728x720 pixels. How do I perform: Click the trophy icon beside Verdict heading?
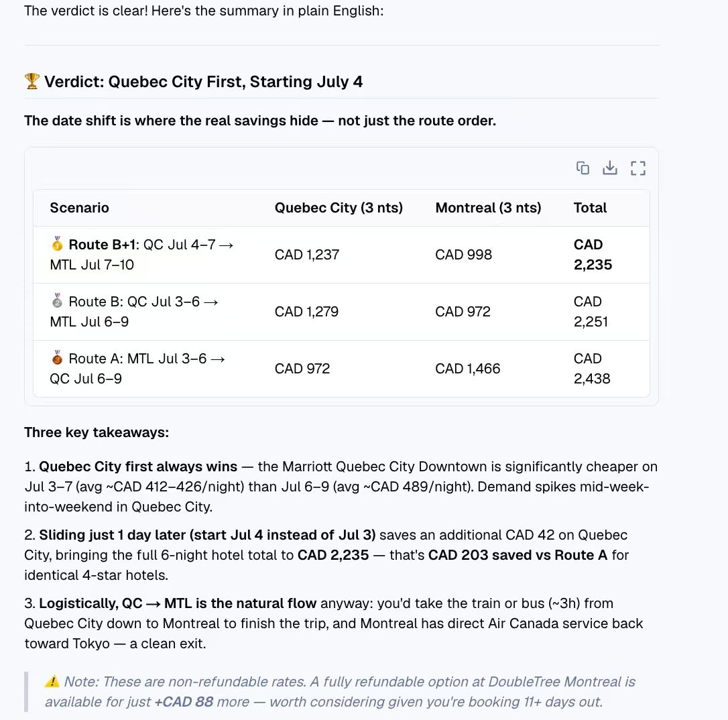tap(32, 81)
